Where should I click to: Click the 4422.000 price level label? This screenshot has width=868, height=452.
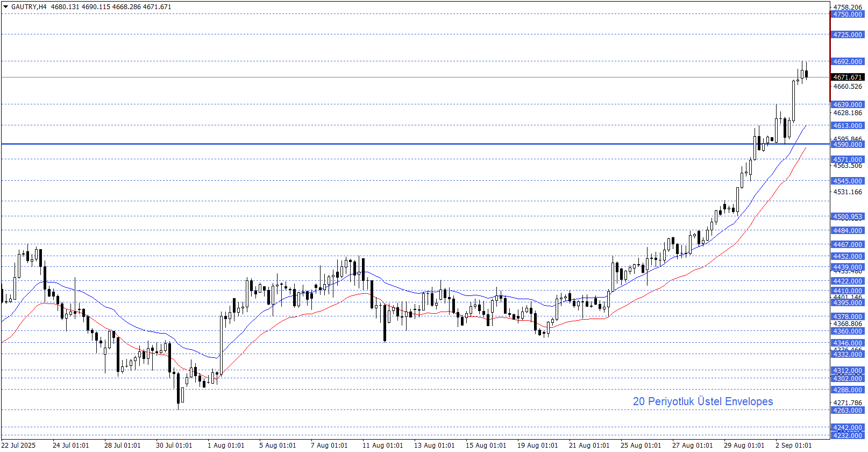pos(848,281)
